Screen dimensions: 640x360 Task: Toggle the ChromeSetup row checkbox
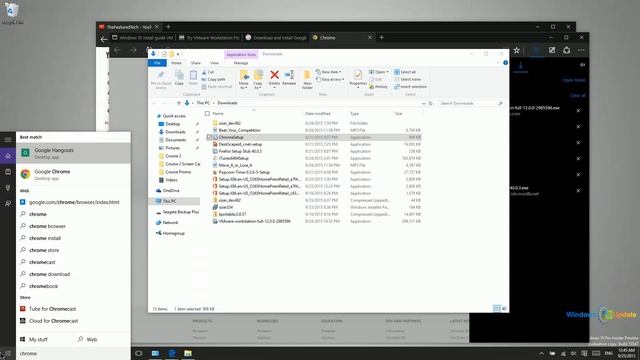click(209, 137)
